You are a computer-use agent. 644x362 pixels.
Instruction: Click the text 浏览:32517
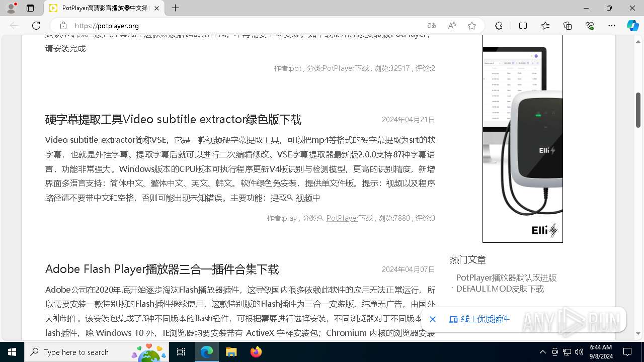point(392,68)
